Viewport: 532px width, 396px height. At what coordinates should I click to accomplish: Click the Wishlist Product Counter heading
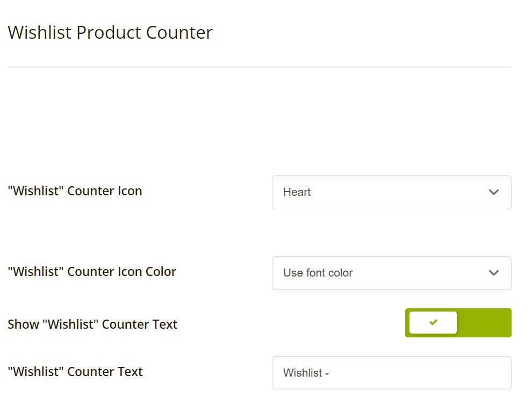click(110, 33)
